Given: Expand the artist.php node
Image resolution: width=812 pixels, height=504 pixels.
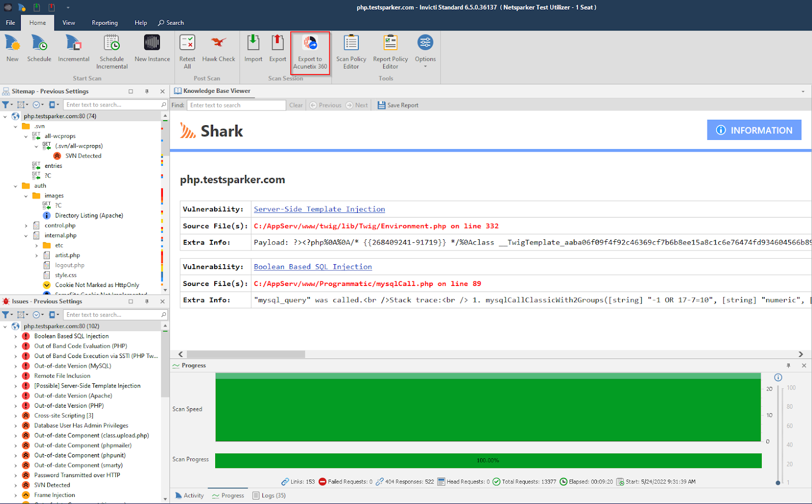Looking at the screenshot, I should pyautogui.click(x=37, y=255).
